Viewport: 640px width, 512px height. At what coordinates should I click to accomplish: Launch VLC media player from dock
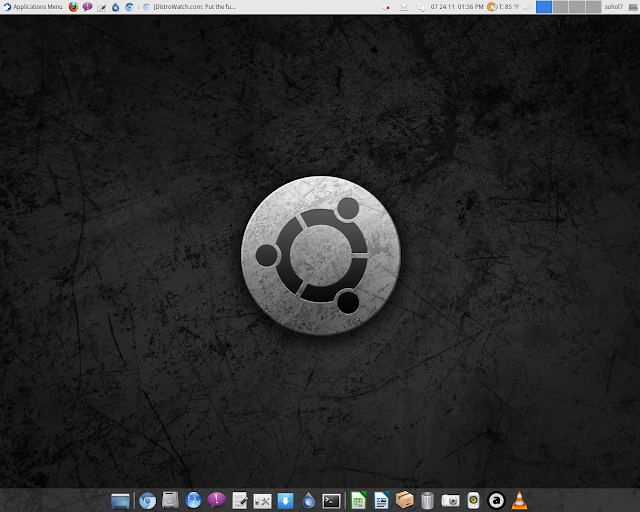519,501
